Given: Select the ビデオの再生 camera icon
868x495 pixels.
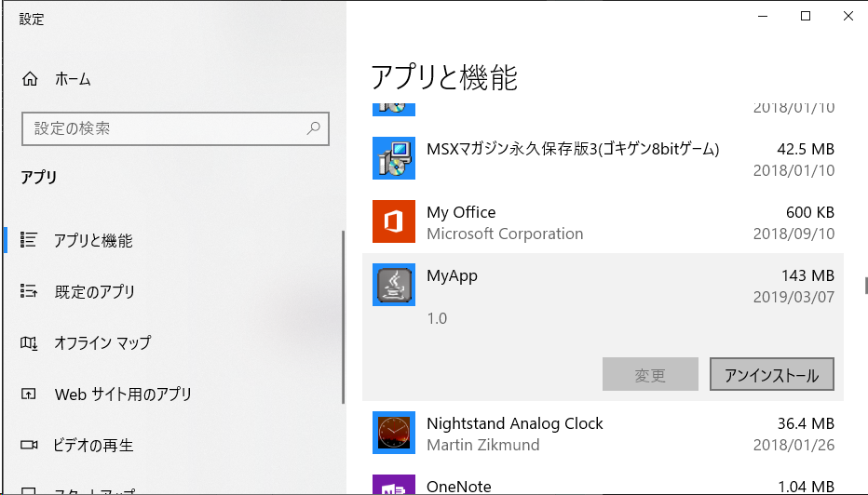Looking at the screenshot, I should (29, 445).
